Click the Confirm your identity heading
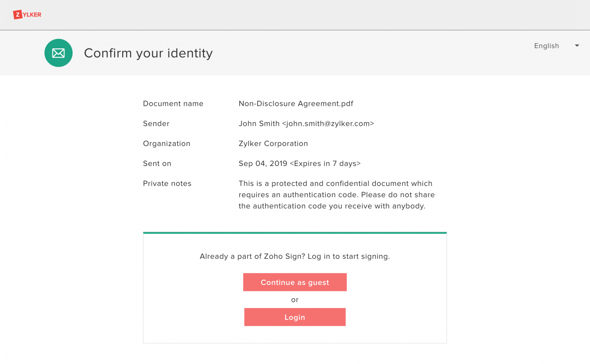 pyautogui.click(x=148, y=53)
